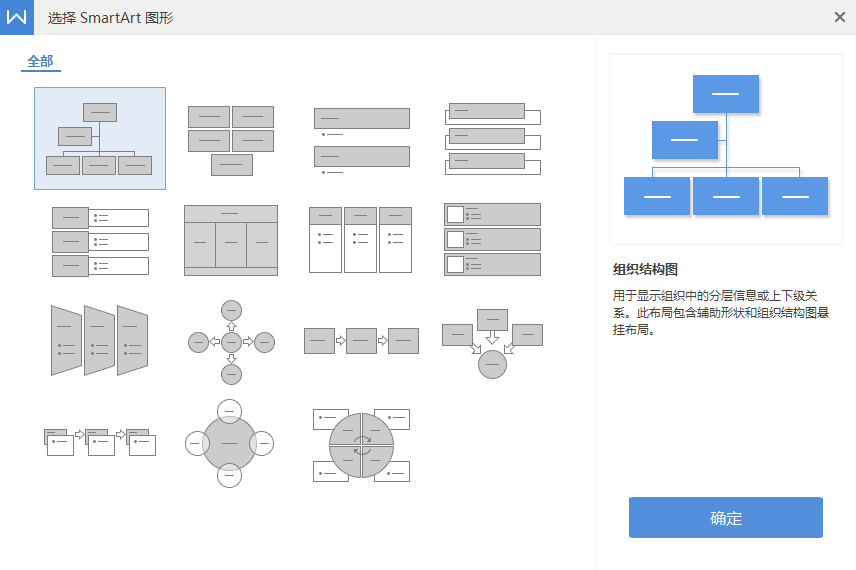Select the vertical block list with bullets
Screen dimensions: 856x570
point(100,241)
